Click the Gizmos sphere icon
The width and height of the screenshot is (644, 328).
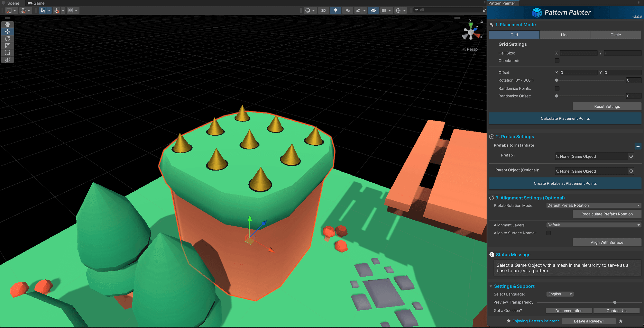pos(398,10)
